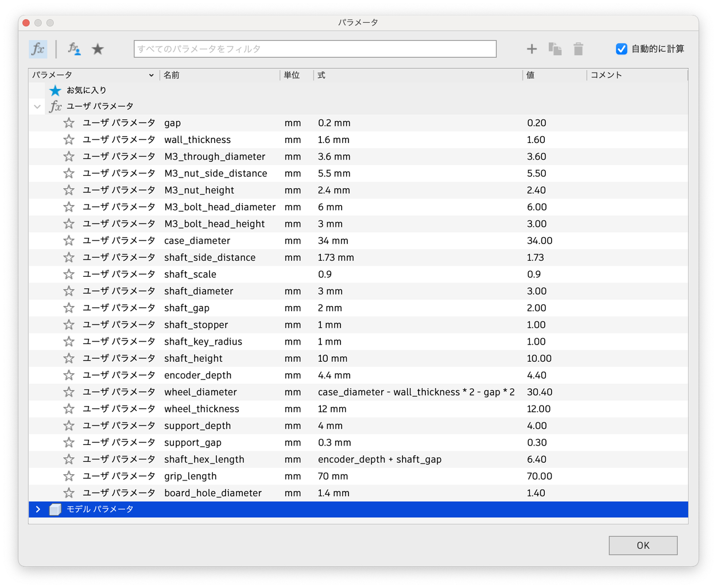Toggle the 自動的に計算 checkbox
Screen dimensions: 717x588
621,49
